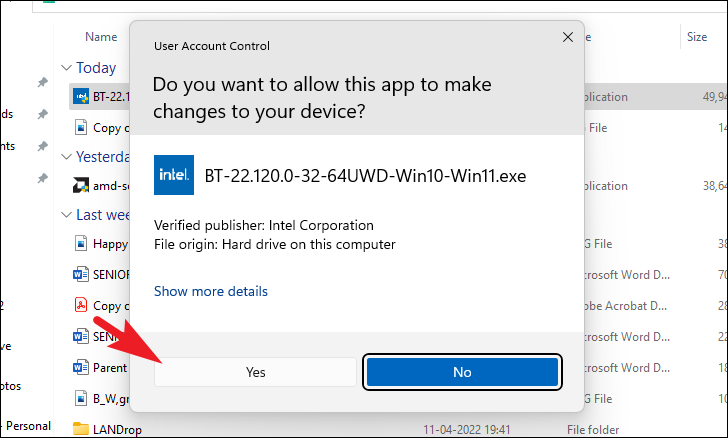Click Yes in the User Account Control dialog
The width and height of the screenshot is (728, 438).
point(255,372)
